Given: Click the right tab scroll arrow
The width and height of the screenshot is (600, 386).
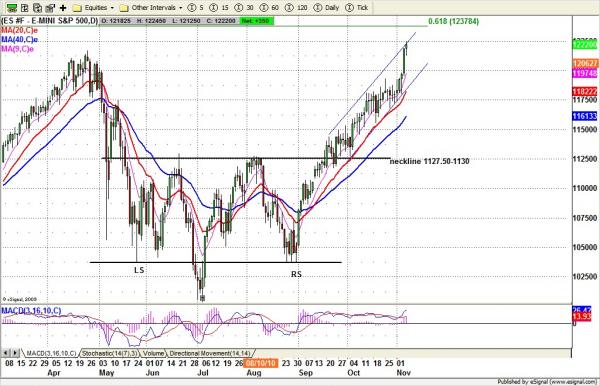Looking at the screenshot, I should [x=15, y=353].
